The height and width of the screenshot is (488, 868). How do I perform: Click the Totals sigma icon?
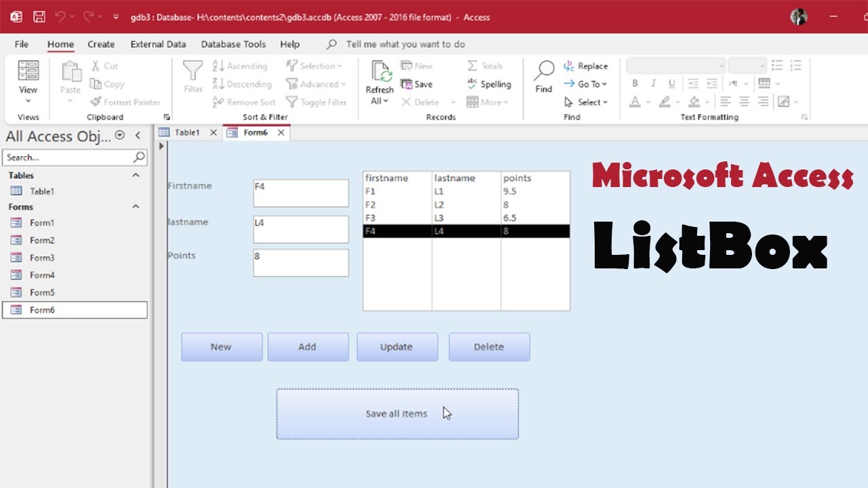click(472, 66)
